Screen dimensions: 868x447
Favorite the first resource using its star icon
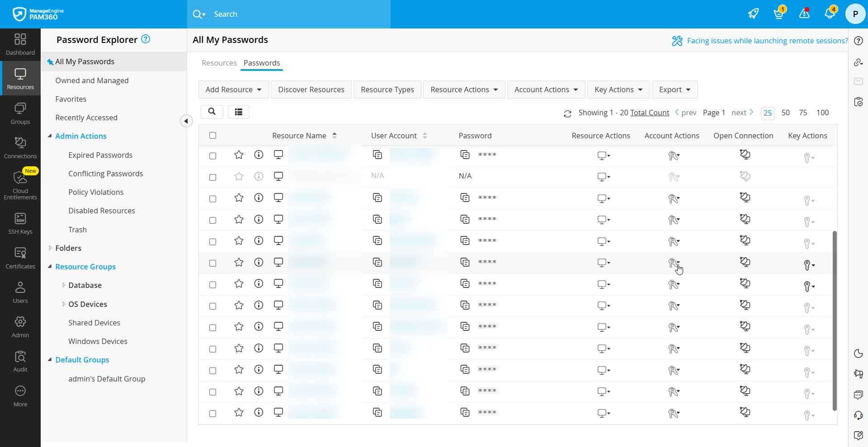coord(238,155)
